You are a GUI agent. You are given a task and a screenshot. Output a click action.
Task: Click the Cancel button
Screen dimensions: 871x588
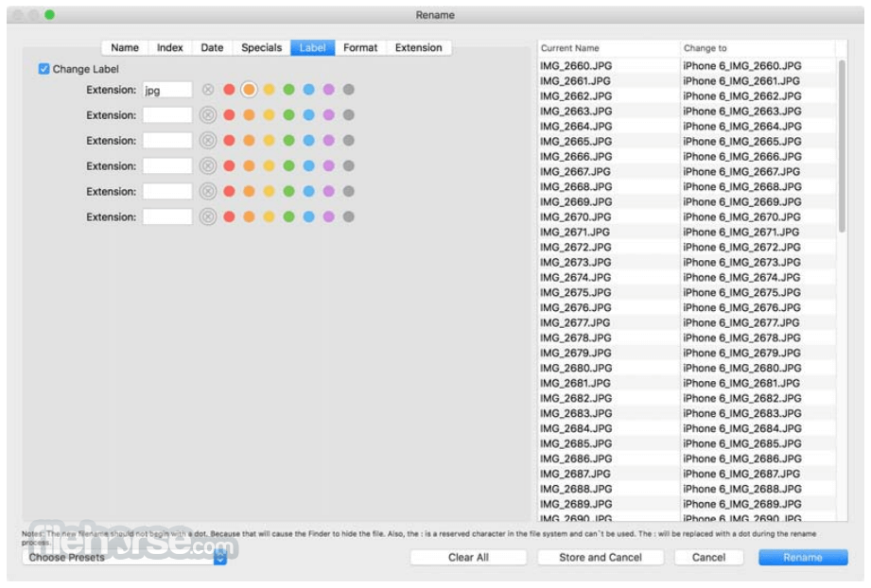coord(708,558)
